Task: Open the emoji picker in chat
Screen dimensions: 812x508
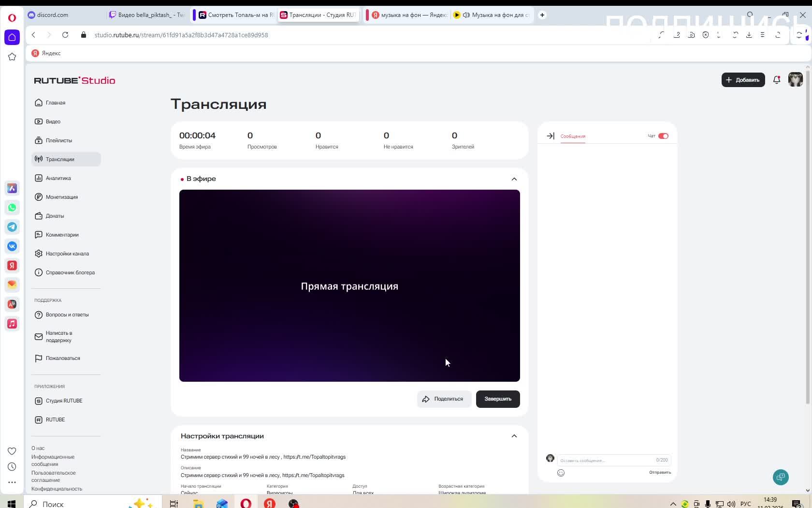Action: coord(561,473)
